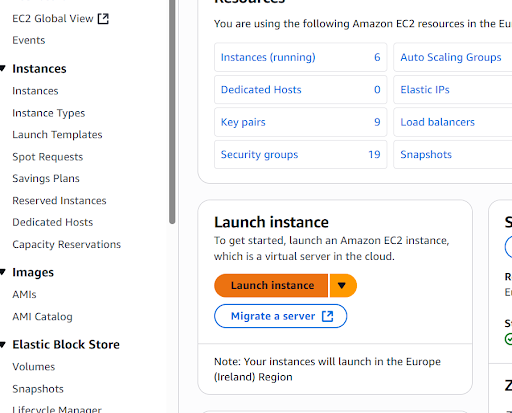Open Key pairs resource card
Viewport: 512px width, 413px height.
pos(301,122)
